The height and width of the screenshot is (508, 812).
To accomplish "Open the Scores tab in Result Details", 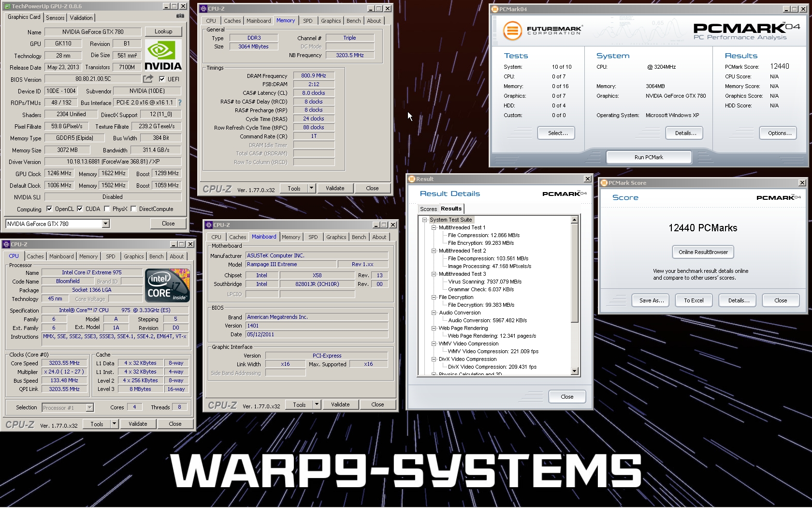I will [428, 209].
